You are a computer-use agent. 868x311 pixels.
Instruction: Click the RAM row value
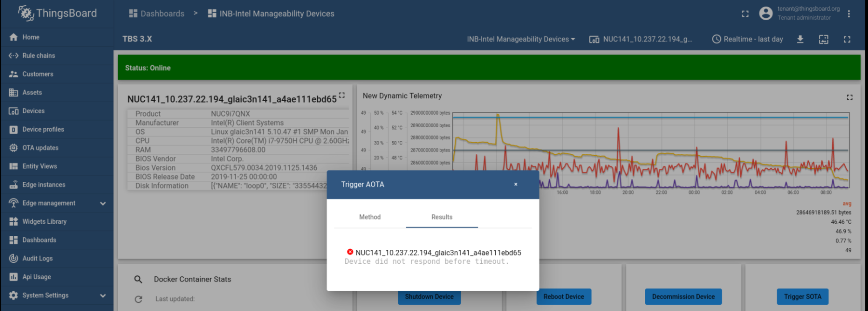point(238,150)
